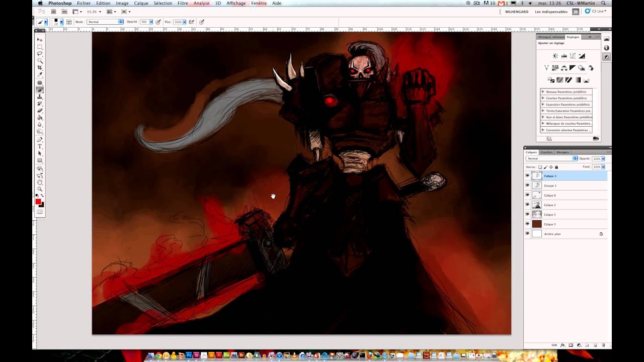The image size is (644, 362).
Task: Open CS Live button
Action: pyautogui.click(x=596, y=11)
